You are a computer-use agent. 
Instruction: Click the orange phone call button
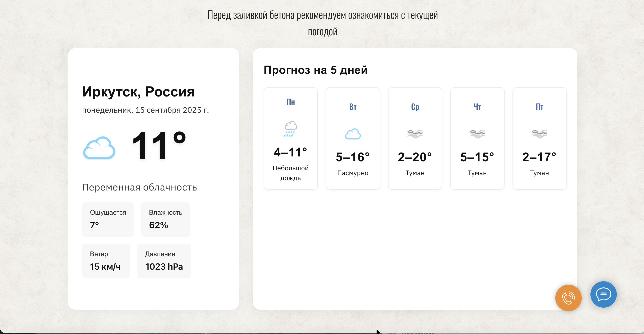[568, 298]
